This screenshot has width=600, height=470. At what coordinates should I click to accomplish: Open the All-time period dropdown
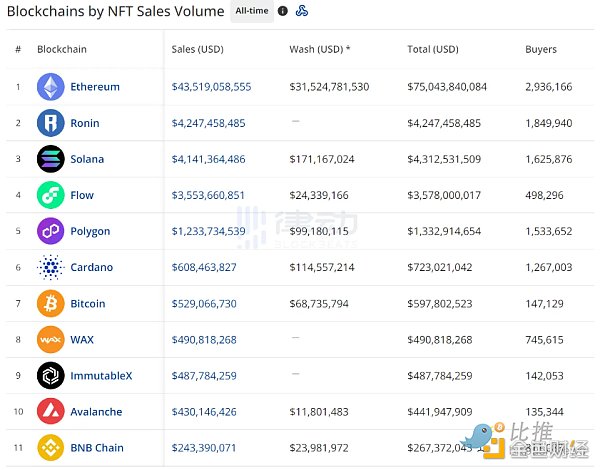click(250, 12)
